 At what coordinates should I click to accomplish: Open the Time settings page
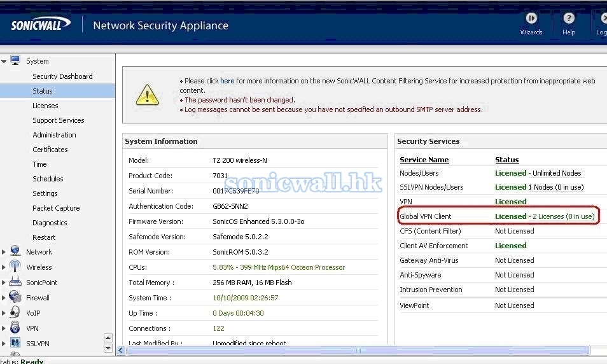[x=39, y=164]
